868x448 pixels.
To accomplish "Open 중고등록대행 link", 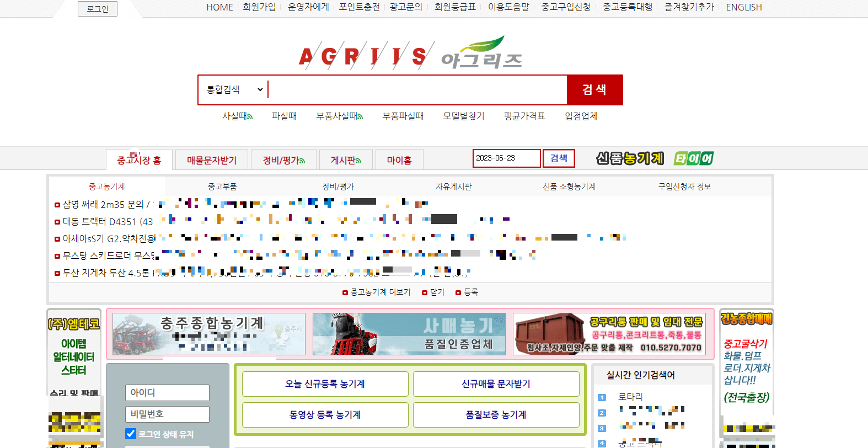I will (x=628, y=7).
